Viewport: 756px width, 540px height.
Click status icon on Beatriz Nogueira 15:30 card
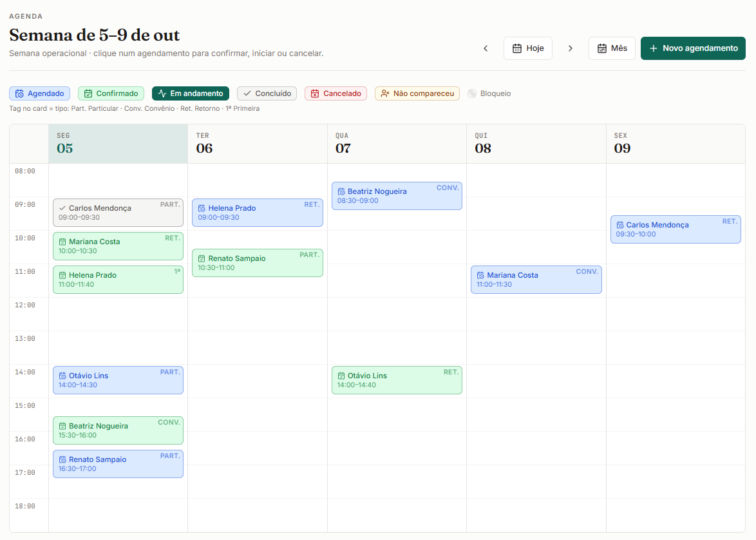coord(62,426)
